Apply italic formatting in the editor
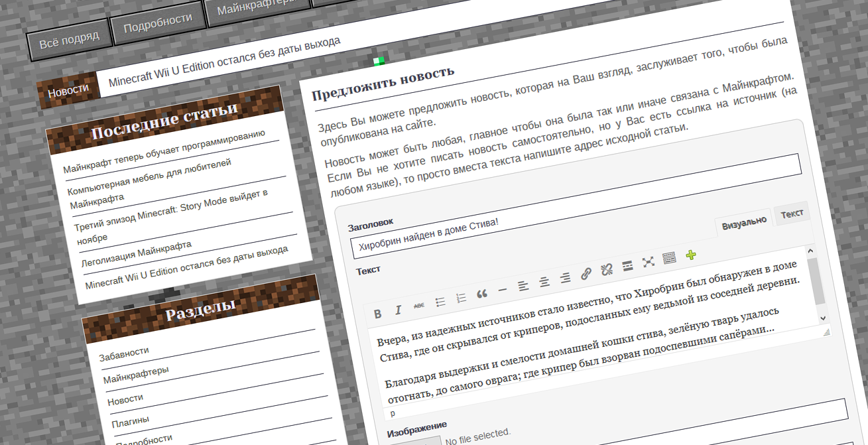Screen dimensions: 868x445 tap(398, 310)
